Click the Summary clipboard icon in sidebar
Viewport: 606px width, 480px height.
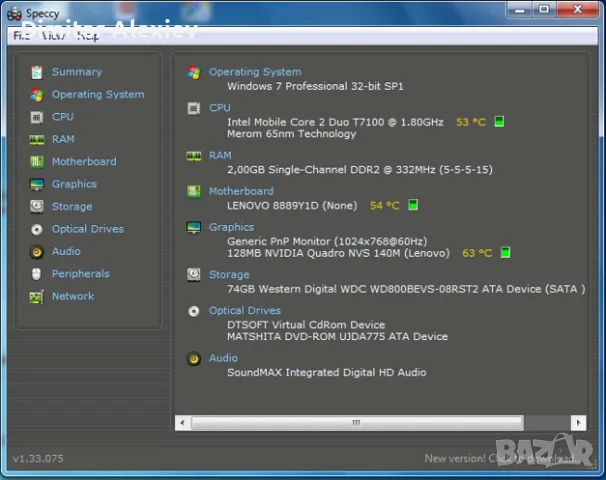pyautogui.click(x=37, y=72)
